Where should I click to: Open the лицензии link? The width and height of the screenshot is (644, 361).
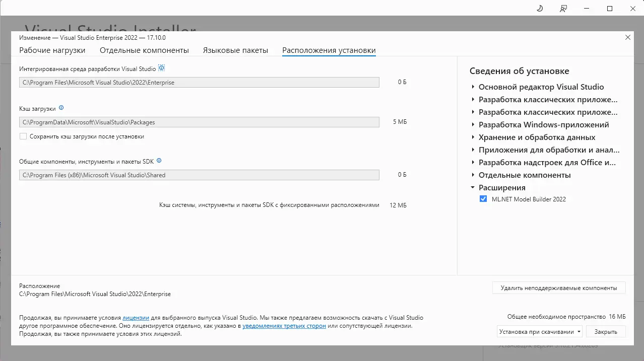click(136, 318)
